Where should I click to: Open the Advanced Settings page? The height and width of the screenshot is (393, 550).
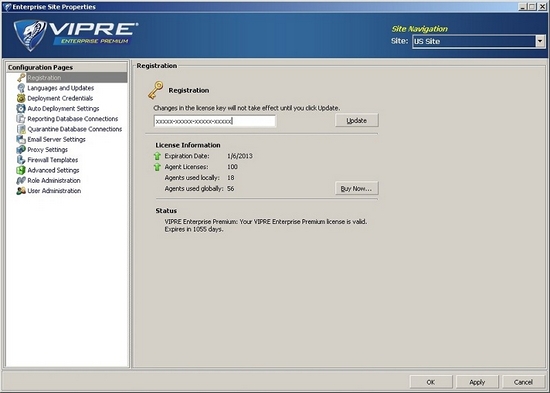pos(53,170)
